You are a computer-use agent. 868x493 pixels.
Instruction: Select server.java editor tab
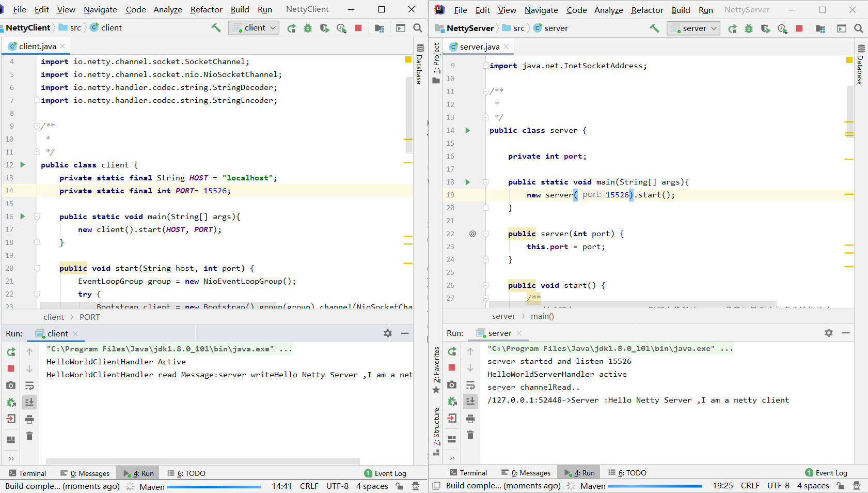[x=479, y=47]
